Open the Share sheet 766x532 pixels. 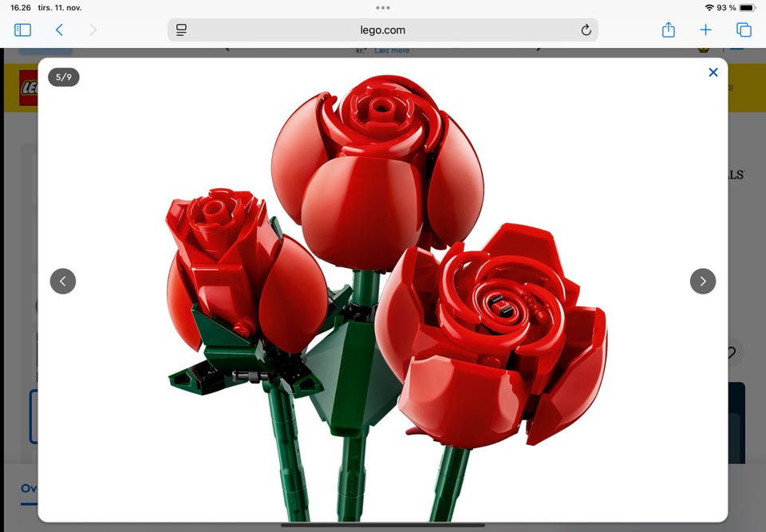668,30
